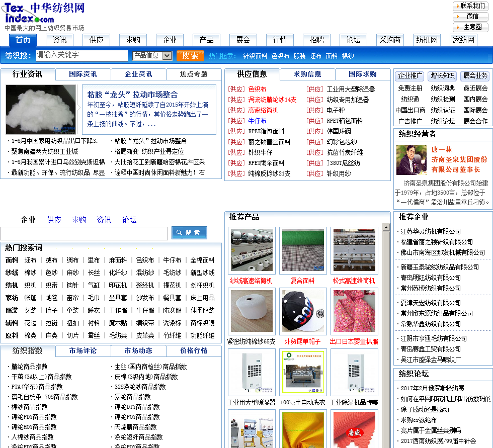Click the 增长知识 button

pos(442,76)
